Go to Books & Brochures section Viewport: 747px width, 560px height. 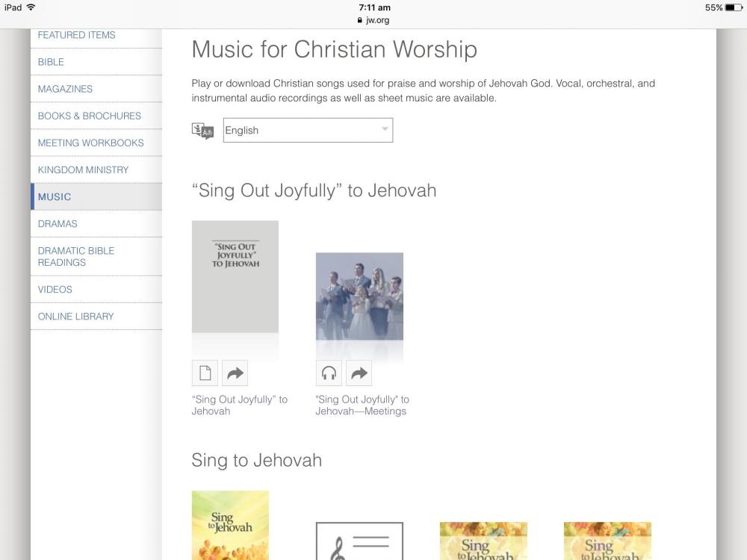coord(89,116)
